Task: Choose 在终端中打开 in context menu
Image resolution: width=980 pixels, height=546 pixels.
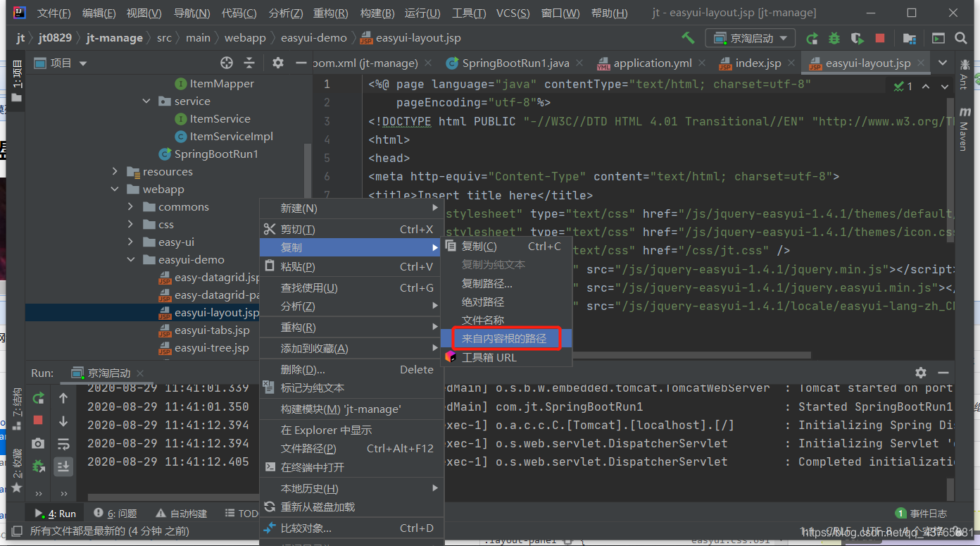Action: click(x=351, y=467)
